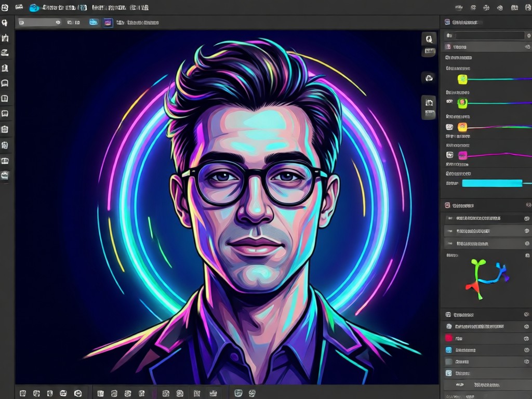Select the red swatch row in the lower list

point(487,338)
